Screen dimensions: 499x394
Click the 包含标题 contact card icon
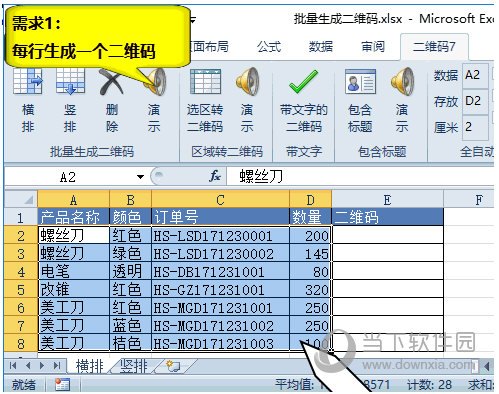tap(360, 82)
